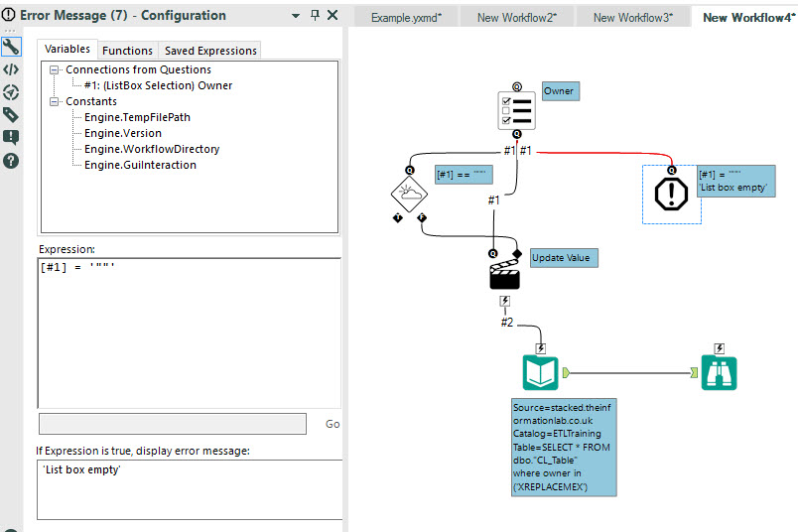Select the Condition tool diamond icon
The width and height of the screenshot is (798, 532).
tap(409, 194)
